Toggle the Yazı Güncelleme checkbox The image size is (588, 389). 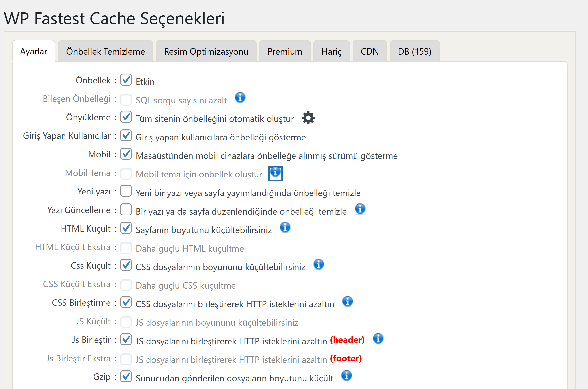126,209
